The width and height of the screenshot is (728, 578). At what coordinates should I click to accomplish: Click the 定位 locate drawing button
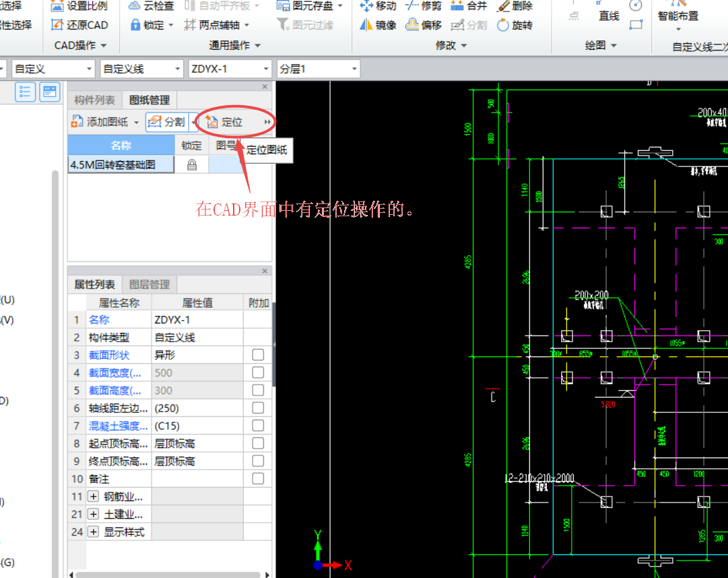click(225, 122)
